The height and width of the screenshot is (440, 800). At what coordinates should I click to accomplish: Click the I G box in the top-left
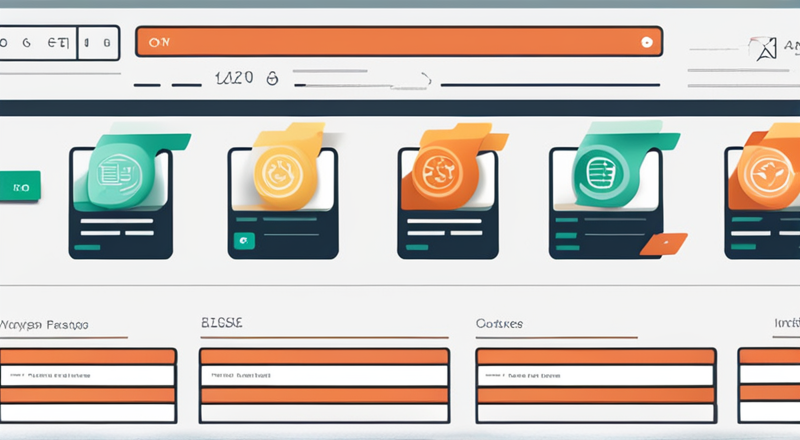pos(98,43)
